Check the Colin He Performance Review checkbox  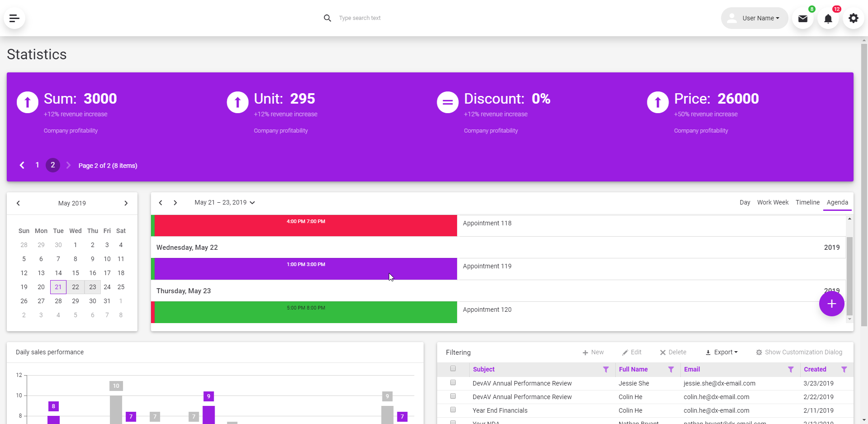coord(453,396)
